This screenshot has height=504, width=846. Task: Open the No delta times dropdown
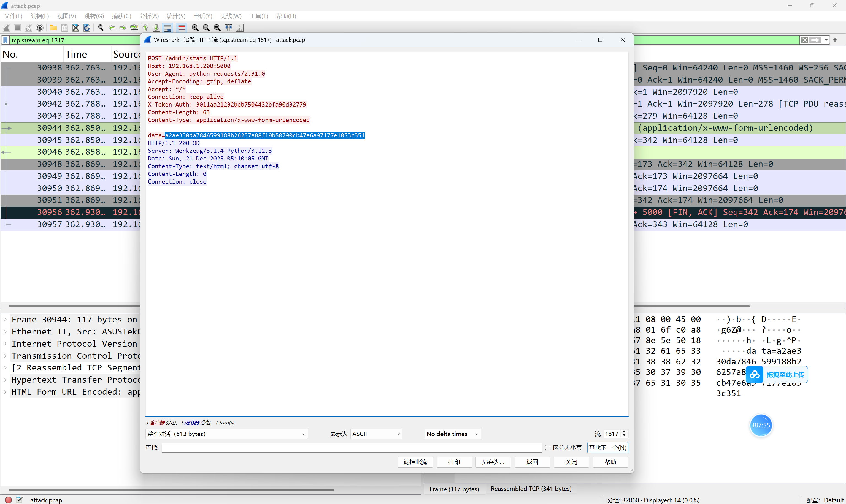click(x=453, y=434)
